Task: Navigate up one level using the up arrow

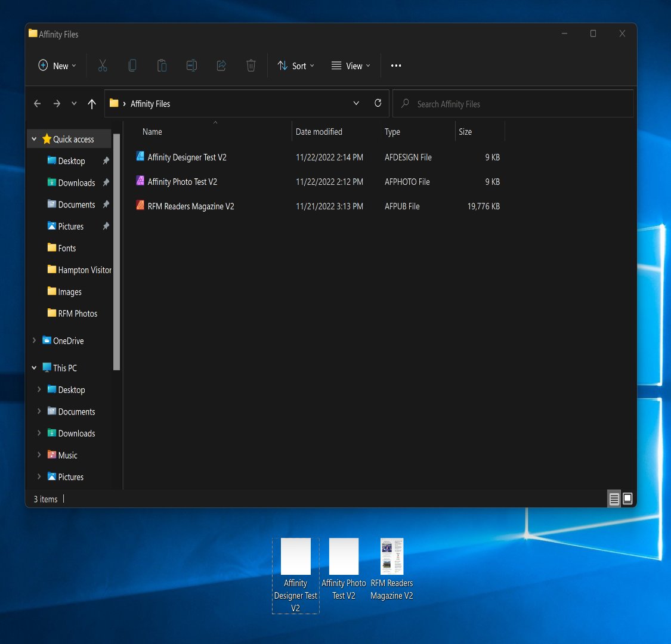Action: 91,103
